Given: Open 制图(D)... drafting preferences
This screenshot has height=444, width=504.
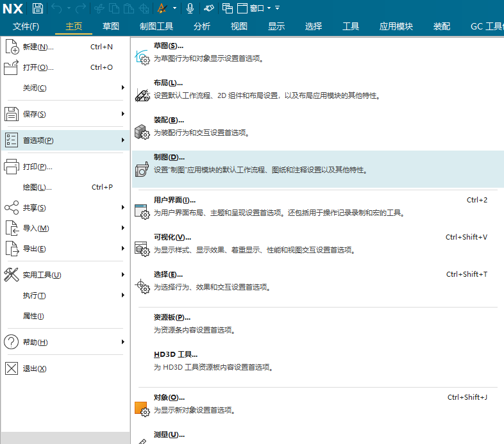Looking at the screenshot, I should [x=317, y=169].
